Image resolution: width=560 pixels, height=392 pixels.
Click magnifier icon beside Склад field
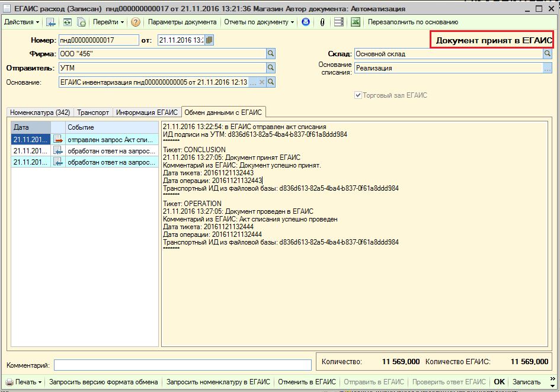pos(547,53)
